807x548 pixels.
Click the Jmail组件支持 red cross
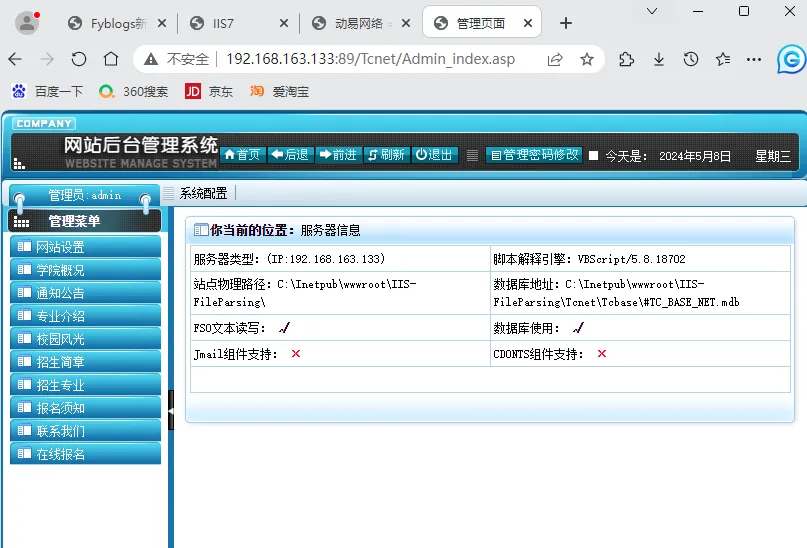tap(296, 353)
